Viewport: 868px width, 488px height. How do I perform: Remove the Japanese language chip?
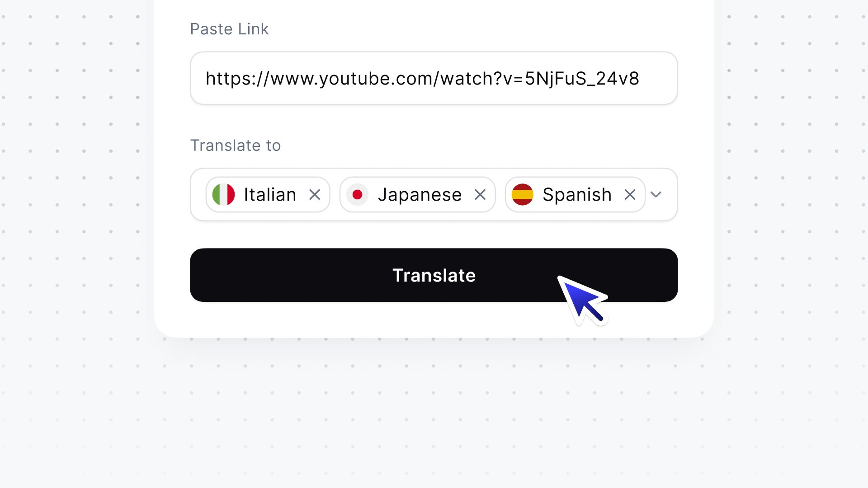click(x=480, y=195)
